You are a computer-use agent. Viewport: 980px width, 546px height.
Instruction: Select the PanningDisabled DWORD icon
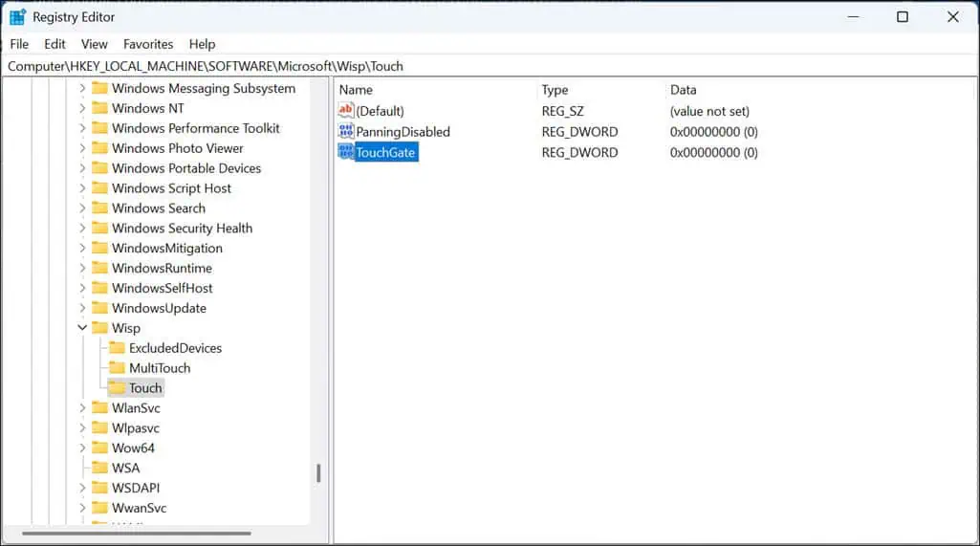[345, 131]
